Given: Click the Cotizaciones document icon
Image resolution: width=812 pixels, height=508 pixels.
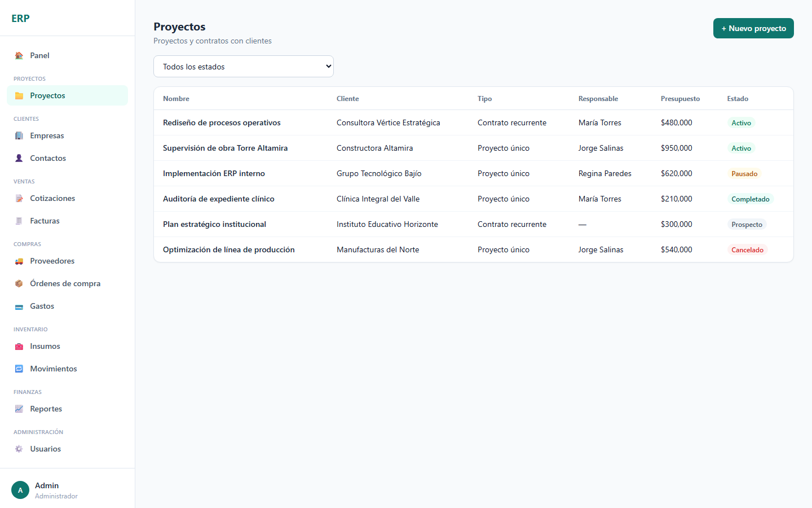Looking at the screenshot, I should 19,198.
